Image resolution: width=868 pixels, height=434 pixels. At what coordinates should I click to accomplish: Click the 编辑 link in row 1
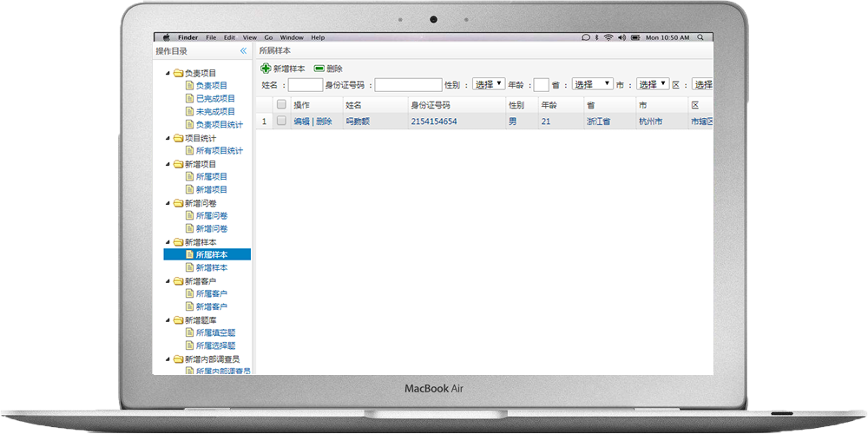coord(301,122)
